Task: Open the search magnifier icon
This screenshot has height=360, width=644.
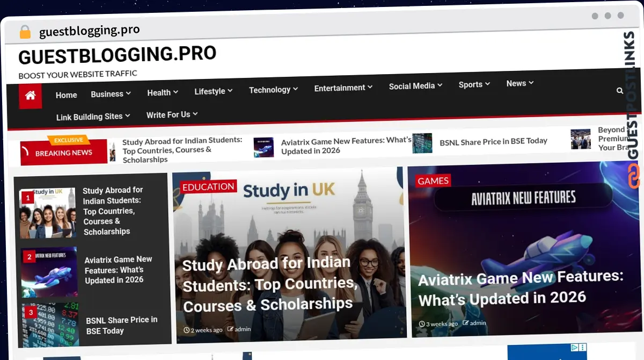Action: (620, 91)
